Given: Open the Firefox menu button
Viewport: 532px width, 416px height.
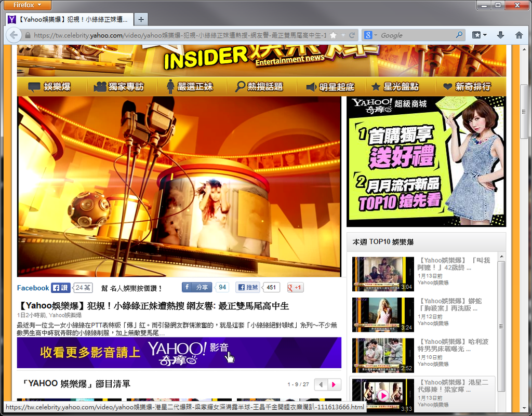Looking at the screenshot, I should tap(28, 5).
